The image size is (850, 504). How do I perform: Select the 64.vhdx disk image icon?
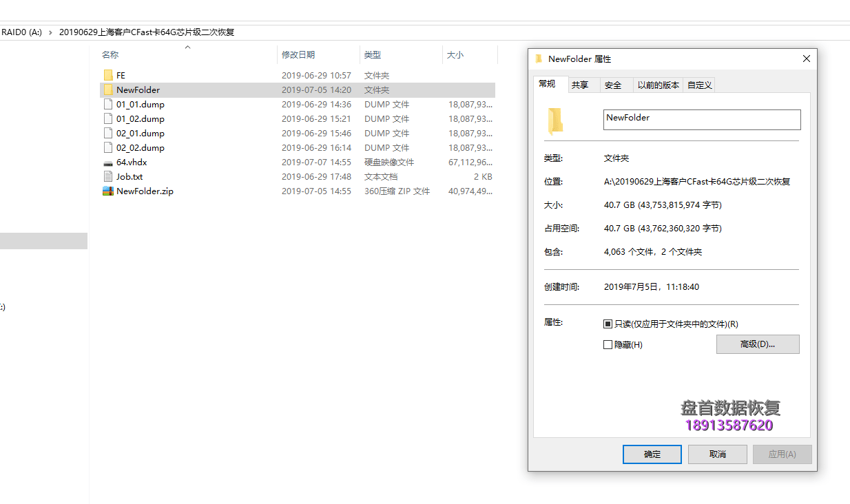click(108, 162)
